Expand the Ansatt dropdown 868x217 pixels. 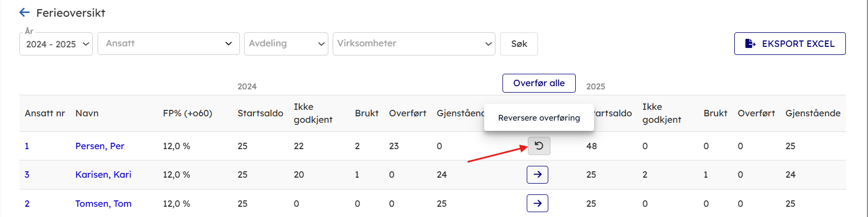coord(168,44)
